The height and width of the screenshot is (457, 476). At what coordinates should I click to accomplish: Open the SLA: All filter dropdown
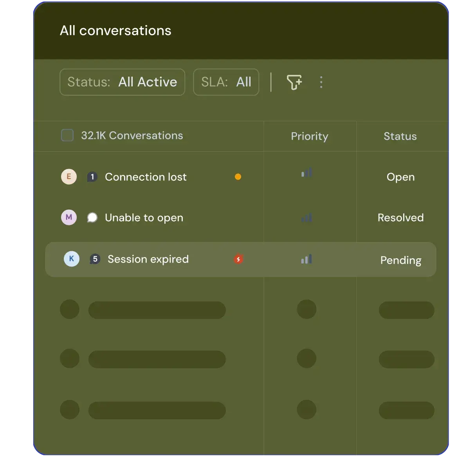(226, 82)
